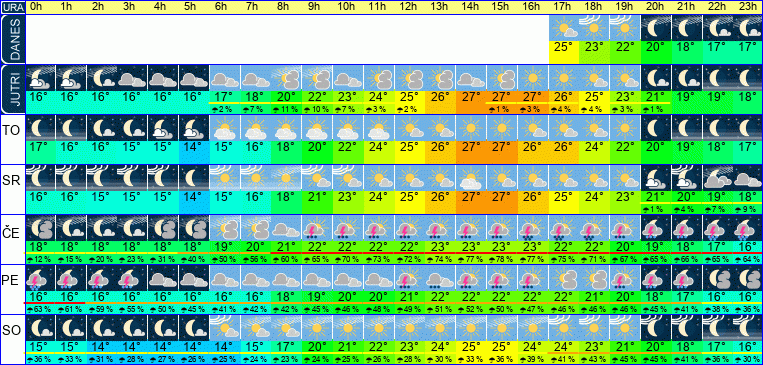Select the DANES 22h moon-with-cloud icon
The height and width of the screenshot is (365, 763).
coord(717,28)
